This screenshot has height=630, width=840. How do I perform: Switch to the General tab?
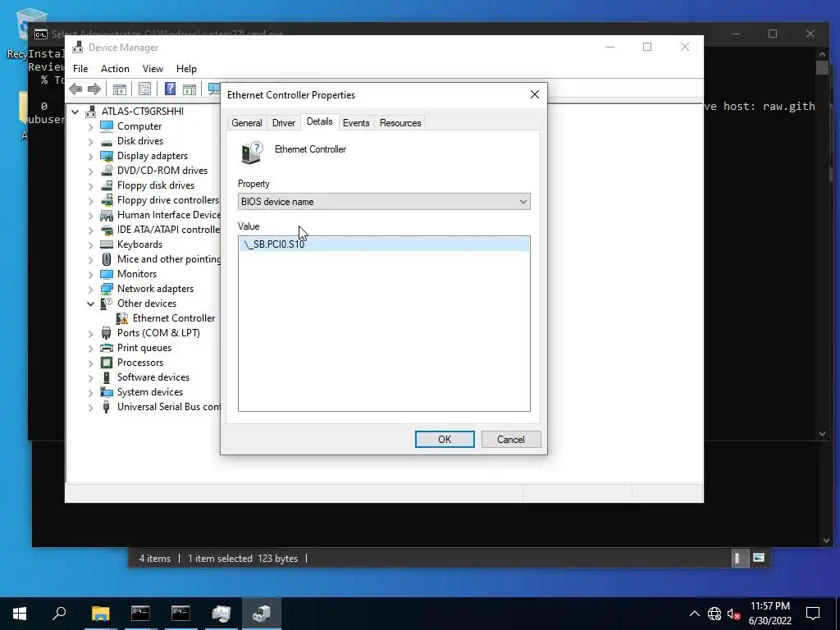pyautogui.click(x=246, y=123)
